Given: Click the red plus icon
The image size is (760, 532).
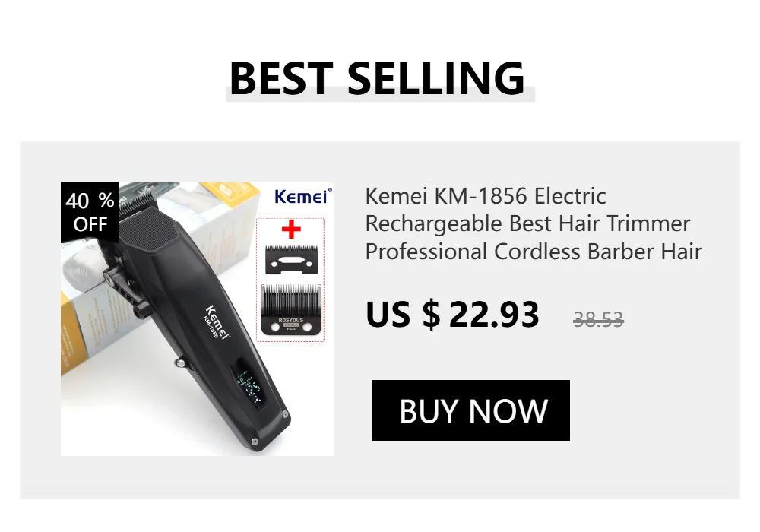Looking at the screenshot, I should (x=291, y=230).
